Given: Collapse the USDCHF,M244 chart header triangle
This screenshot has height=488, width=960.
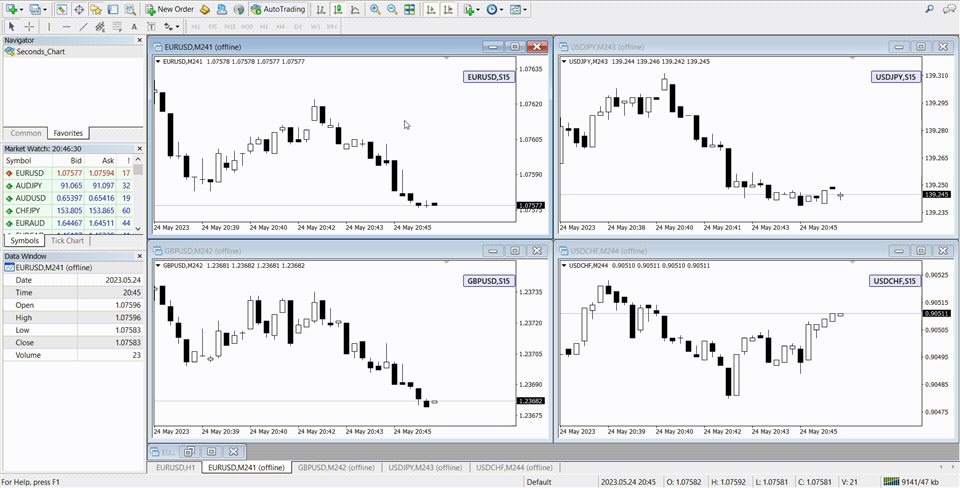Looking at the screenshot, I should click(x=564, y=265).
